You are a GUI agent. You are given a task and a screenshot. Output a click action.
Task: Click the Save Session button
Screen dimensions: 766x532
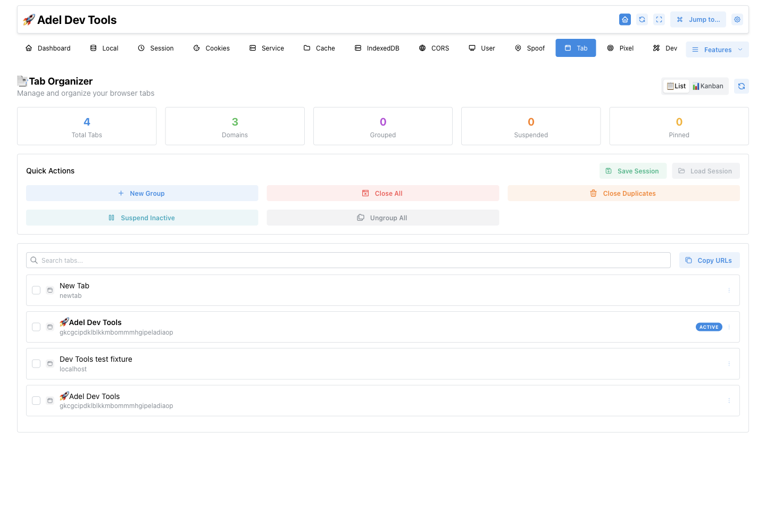click(632, 171)
